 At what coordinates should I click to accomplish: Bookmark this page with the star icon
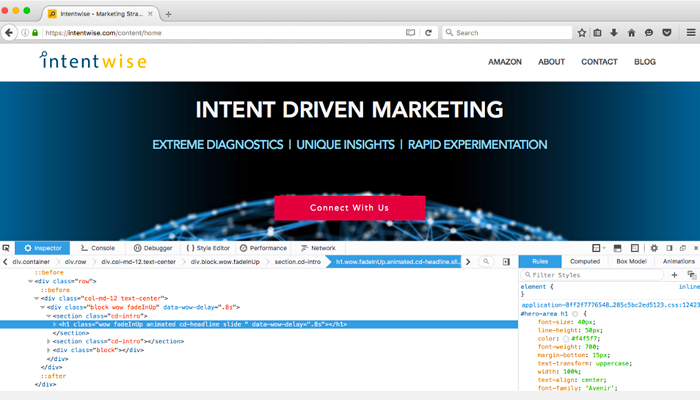[582, 33]
